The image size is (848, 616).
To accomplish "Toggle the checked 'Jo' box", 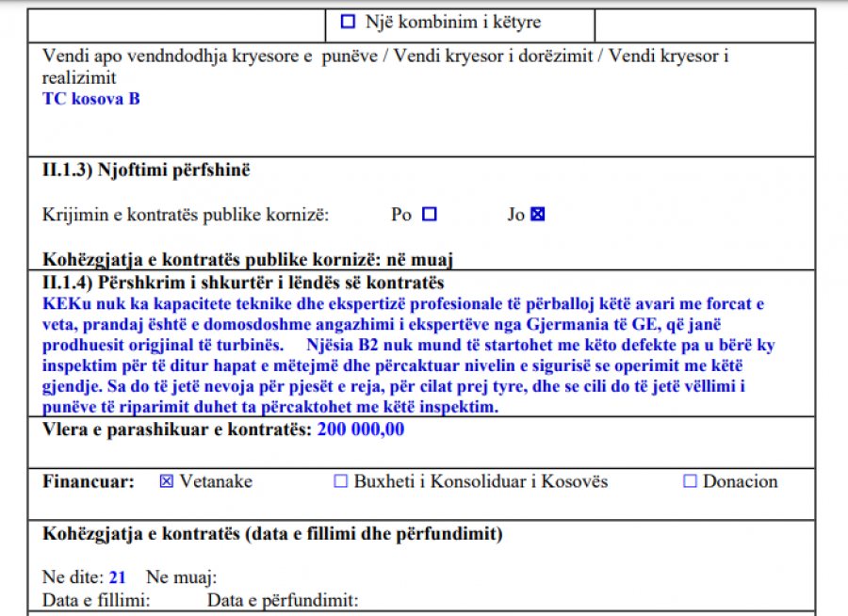I will pyautogui.click(x=538, y=214).
